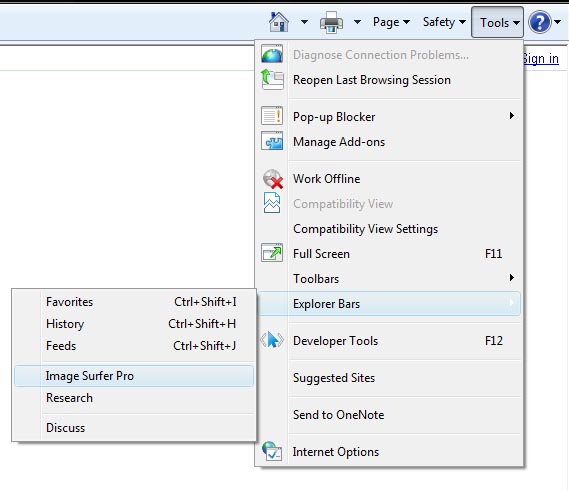Select Send to OneNote
569x491 pixels.
tap(389, 415)
